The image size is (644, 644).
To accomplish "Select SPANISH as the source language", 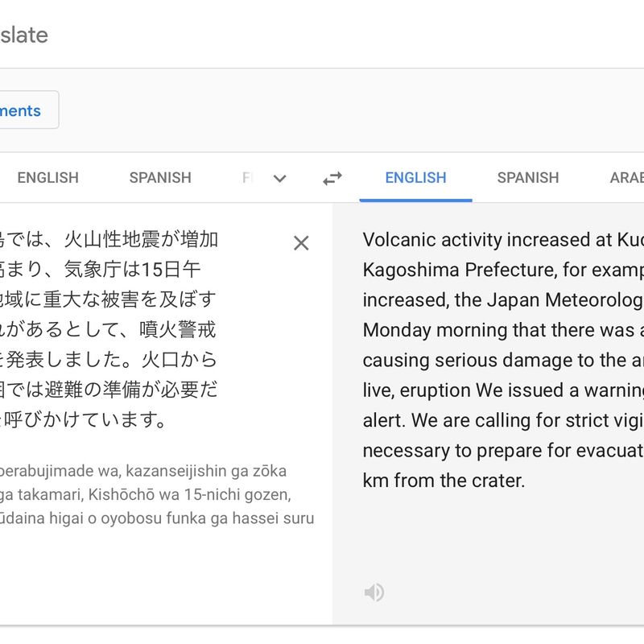I will click(160, 178).
